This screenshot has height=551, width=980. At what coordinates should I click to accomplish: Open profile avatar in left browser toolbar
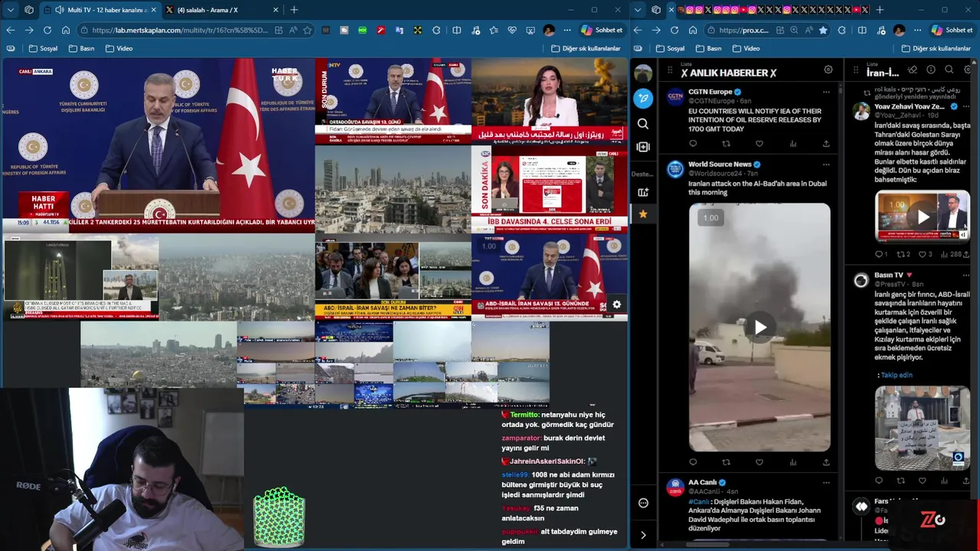(x=548, y=30)
